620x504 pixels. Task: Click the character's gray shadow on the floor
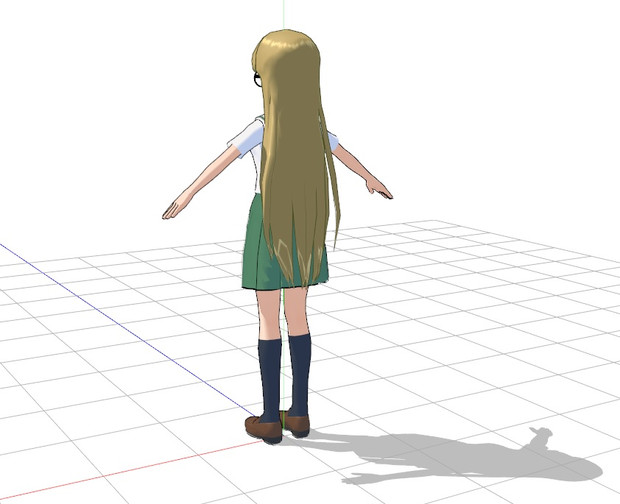pyautogui.click(x=450, y=455)
